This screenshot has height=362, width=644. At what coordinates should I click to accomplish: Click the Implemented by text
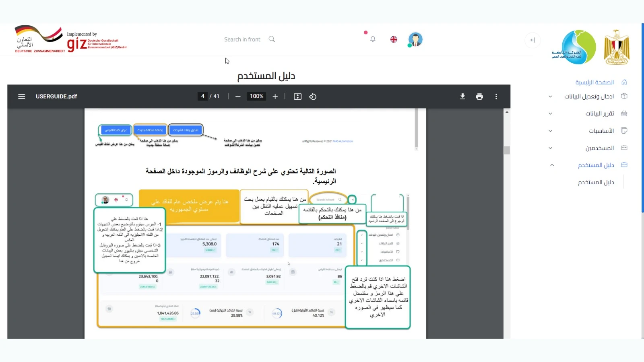(x=82, y=34)
